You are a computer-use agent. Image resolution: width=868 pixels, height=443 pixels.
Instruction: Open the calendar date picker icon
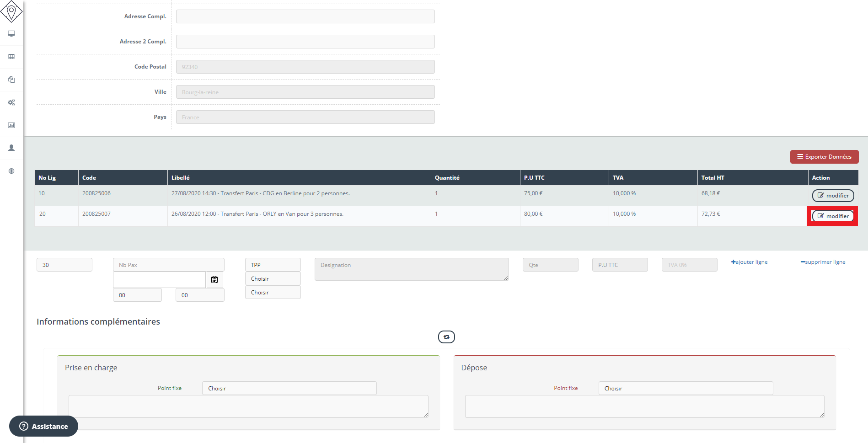(214, 280)
